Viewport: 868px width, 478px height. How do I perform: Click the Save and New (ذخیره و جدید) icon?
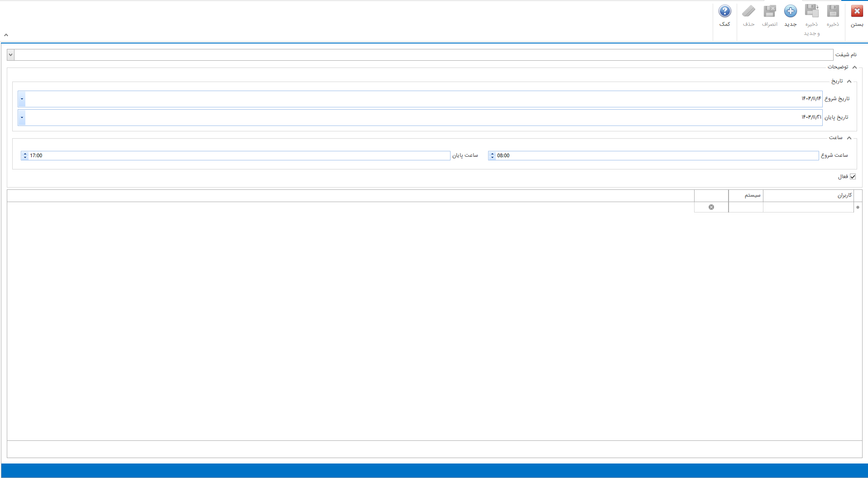811,12
